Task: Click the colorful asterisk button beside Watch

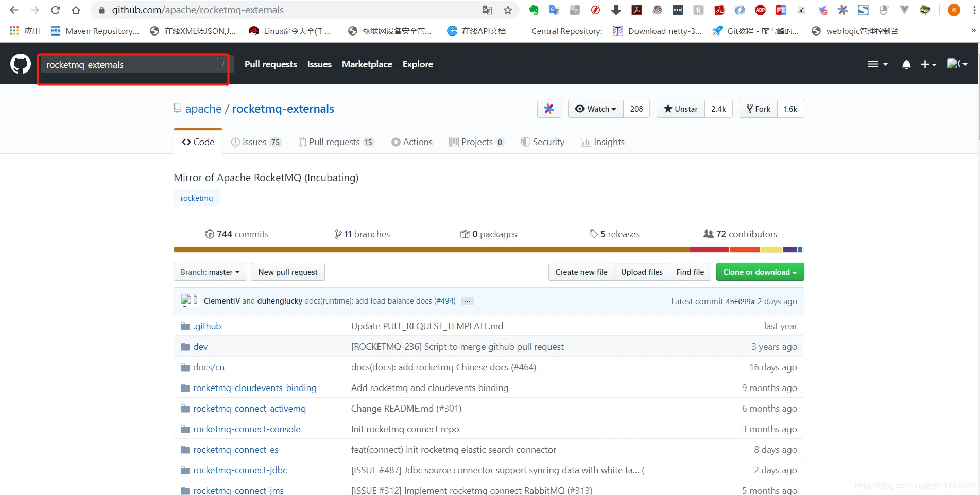Action: pos(549,109)
